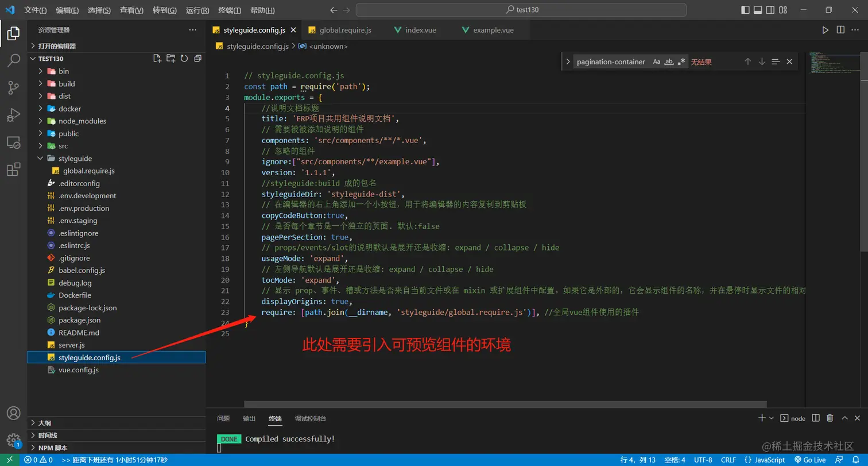Change UTF-8 file encoding
Viewport: 868px width, 466px height.
(703, 460)
